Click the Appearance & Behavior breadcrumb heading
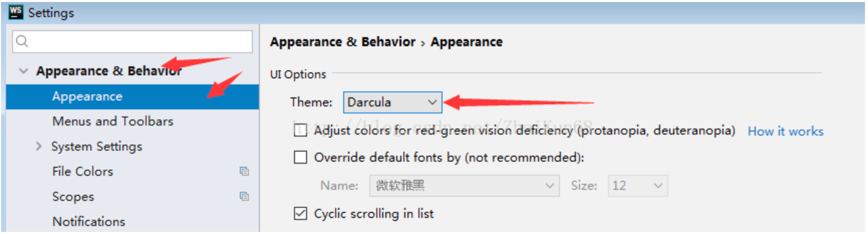This screenshot has height=234, width=868. pyautogui.click(x=343, y=42)
